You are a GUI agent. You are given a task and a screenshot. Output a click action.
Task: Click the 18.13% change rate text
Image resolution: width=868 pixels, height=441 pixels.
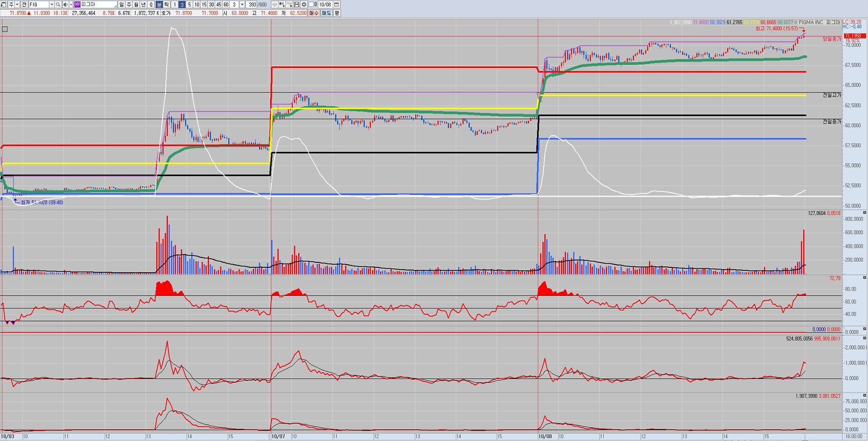[60, 13]
